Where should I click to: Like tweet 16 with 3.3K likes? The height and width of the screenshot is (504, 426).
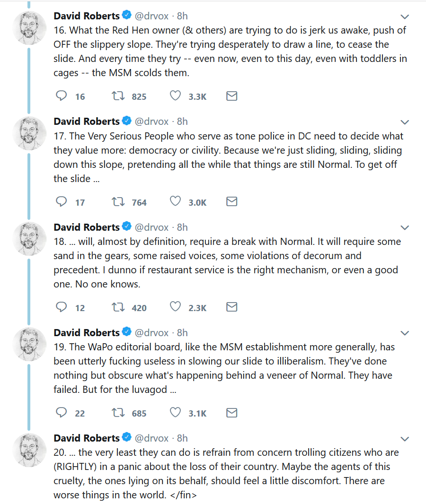175,96
